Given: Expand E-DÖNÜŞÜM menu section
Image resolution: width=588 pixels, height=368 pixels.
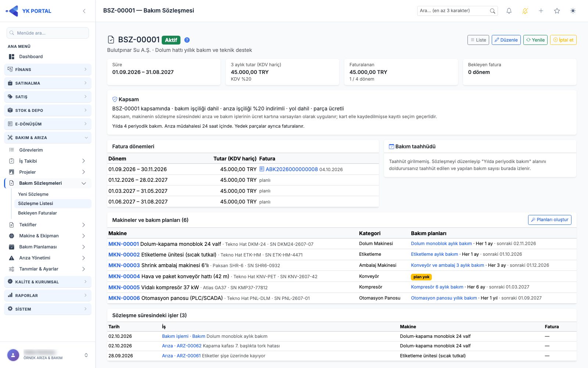Looking at the screenshot, I should coord(48,124).
